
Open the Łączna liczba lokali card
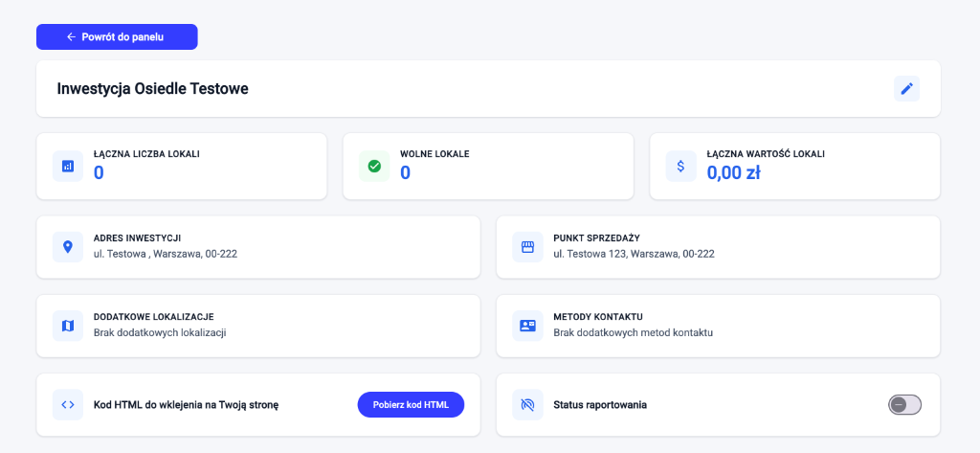[x=182, y=166]
